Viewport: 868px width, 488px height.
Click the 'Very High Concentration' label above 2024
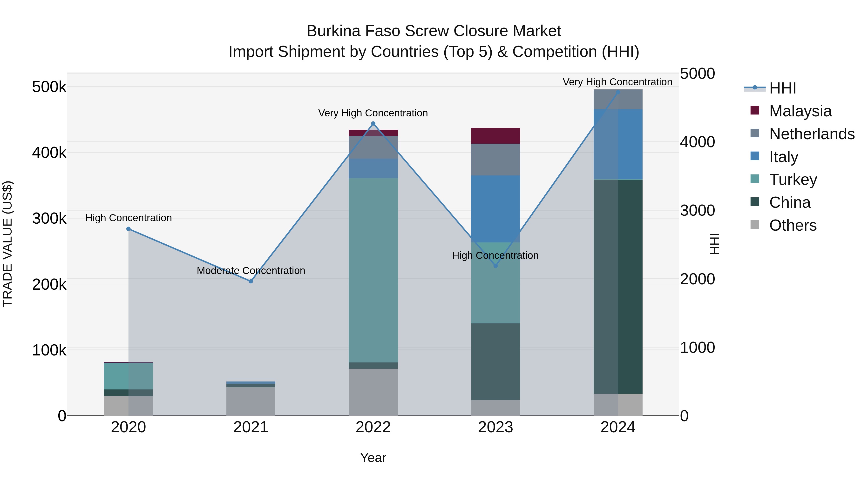[618, 82]
